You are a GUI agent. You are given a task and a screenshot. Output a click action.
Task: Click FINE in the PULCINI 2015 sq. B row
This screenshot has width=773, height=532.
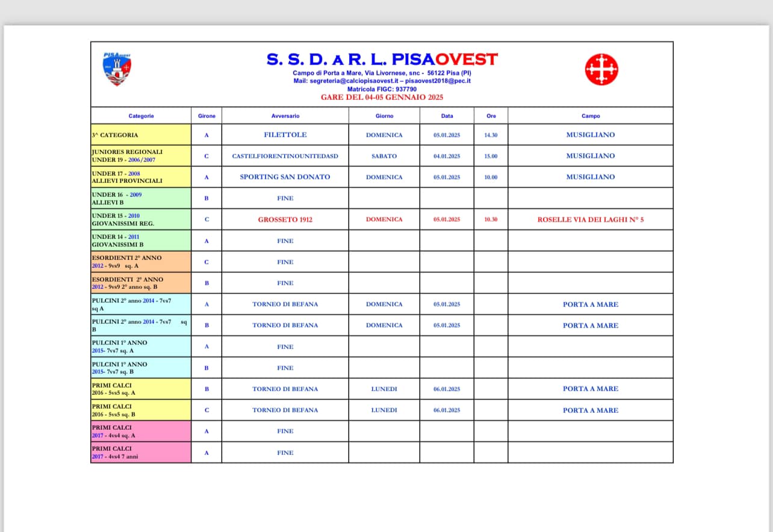pyautogui.click(x=285, y=368)
